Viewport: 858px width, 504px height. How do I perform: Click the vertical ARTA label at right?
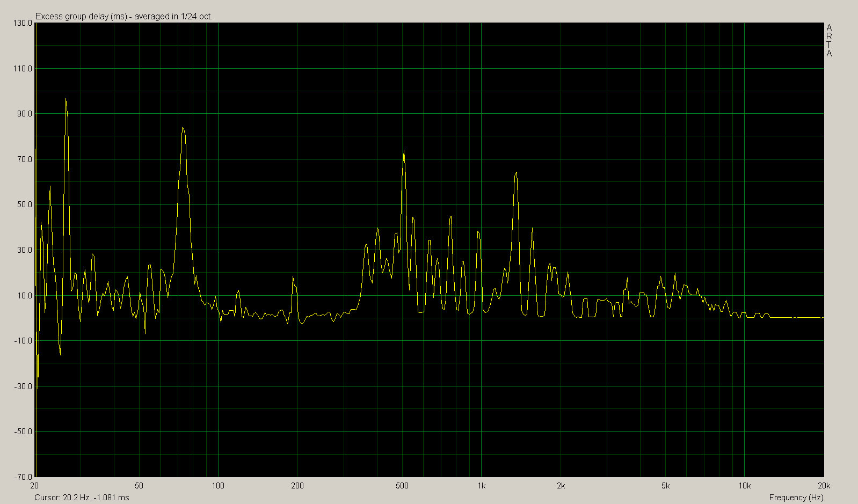pyautogui.click(x=829, y=41)
